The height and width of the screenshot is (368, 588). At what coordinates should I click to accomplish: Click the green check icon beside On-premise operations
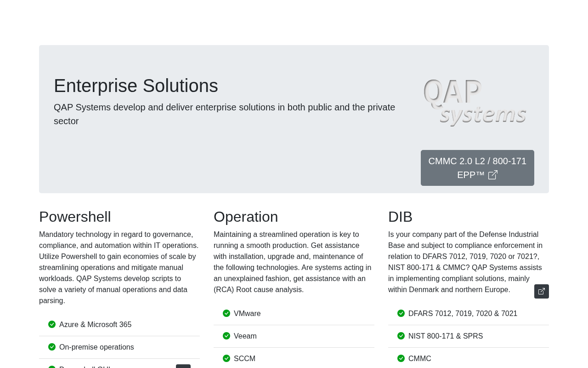pyautogui.click(x=52, y=347)
